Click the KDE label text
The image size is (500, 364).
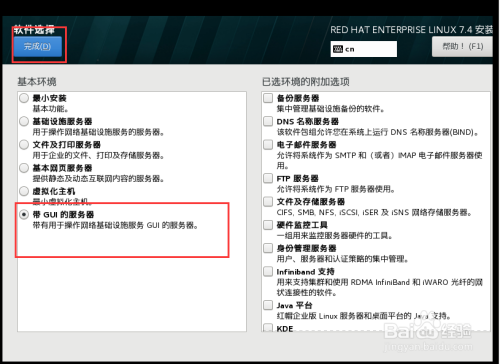tap(285, 329)
